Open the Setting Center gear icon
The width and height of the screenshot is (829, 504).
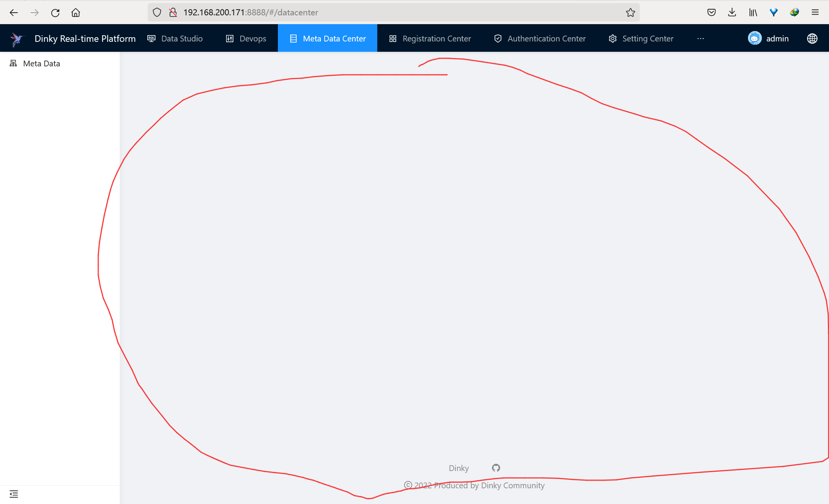(613, 38)
